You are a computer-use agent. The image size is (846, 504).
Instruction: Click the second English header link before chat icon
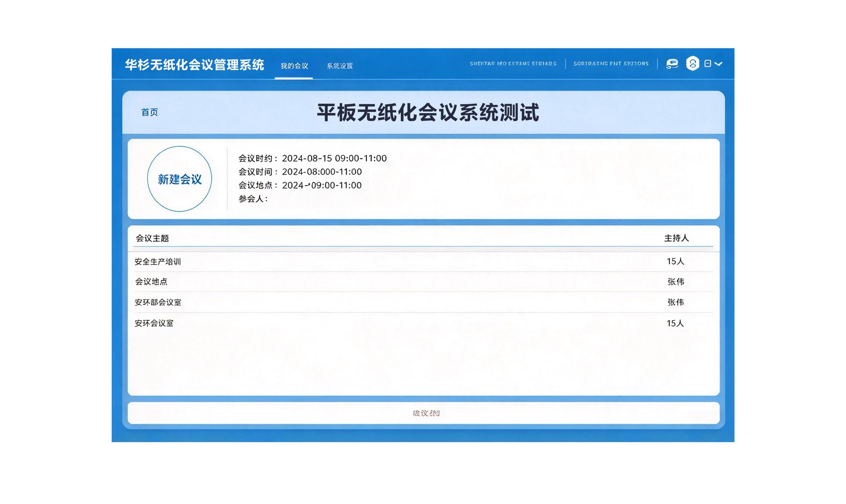[x=611, y=64]
